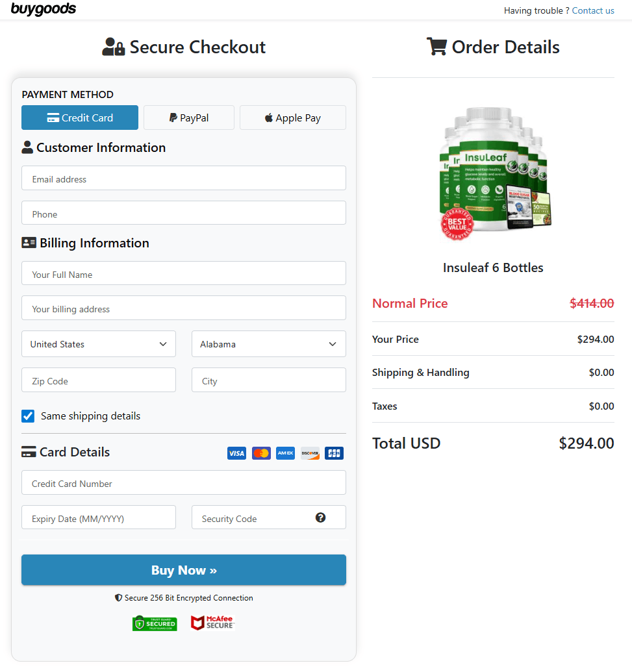Open the United States country dropdown
Screen dimensions: 632x672
click(x=98, y=343)
